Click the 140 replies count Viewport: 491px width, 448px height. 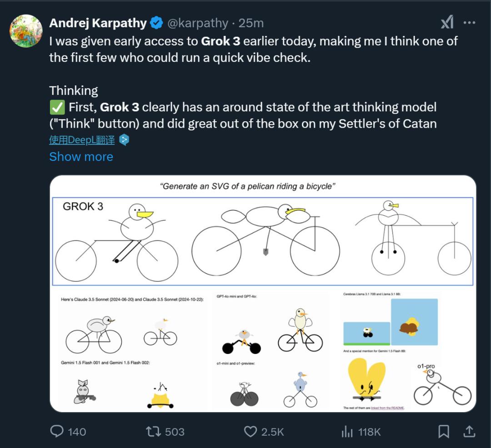click(x=77, y=432)
